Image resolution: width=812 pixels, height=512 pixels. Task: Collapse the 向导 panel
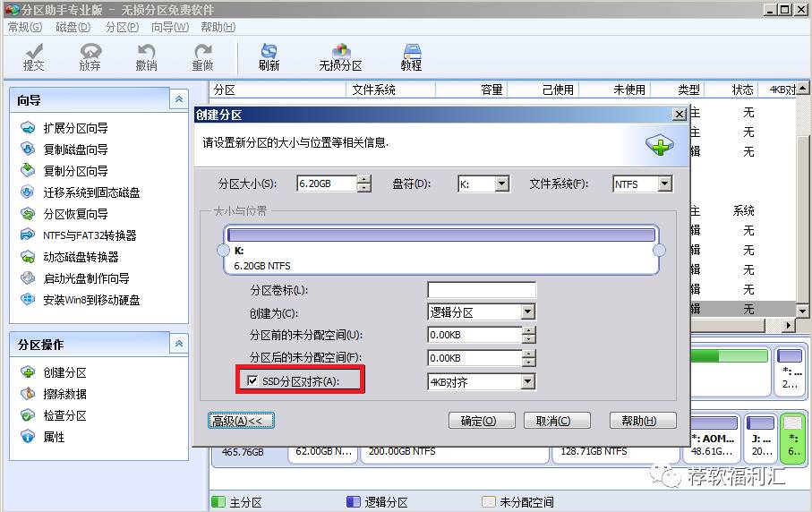[179, 98]
